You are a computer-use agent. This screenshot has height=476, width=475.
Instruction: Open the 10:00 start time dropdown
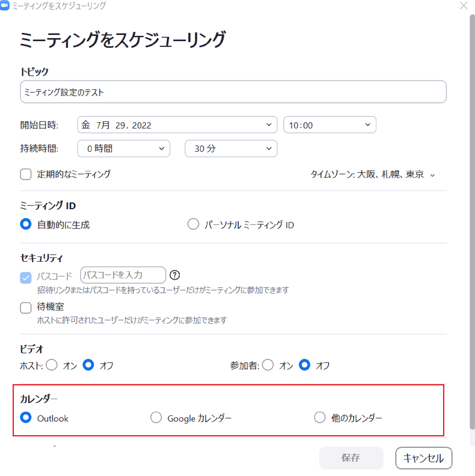coord(330,125)
